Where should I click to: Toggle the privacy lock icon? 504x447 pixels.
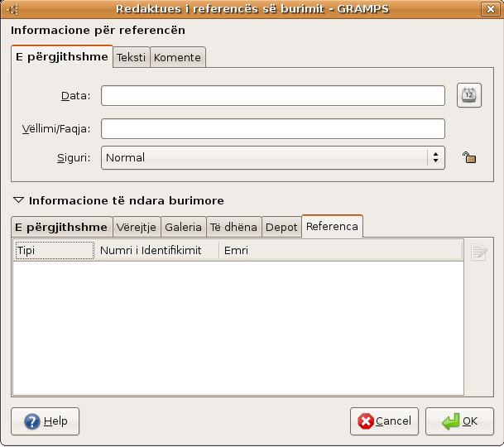(469, 157)
